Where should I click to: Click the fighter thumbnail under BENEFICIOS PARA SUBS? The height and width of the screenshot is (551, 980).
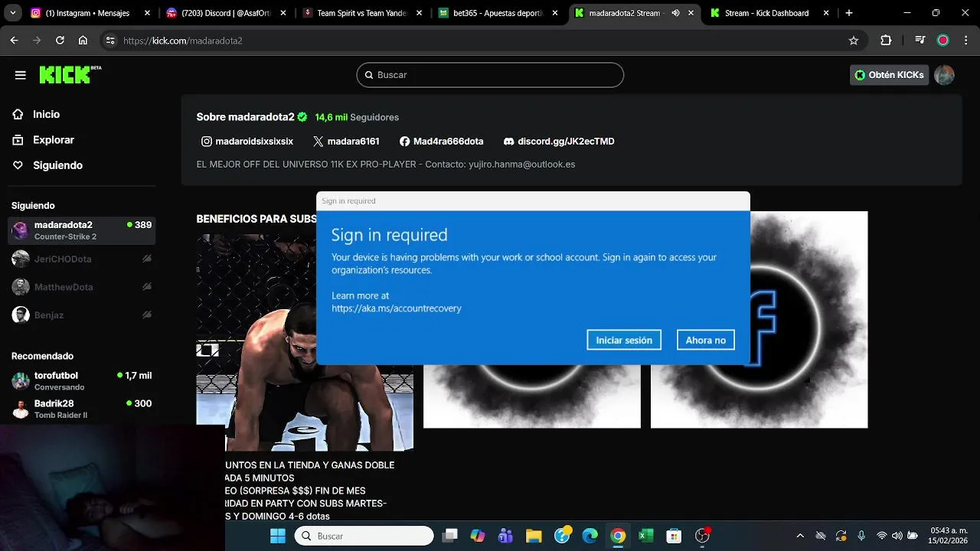[305, 342]
